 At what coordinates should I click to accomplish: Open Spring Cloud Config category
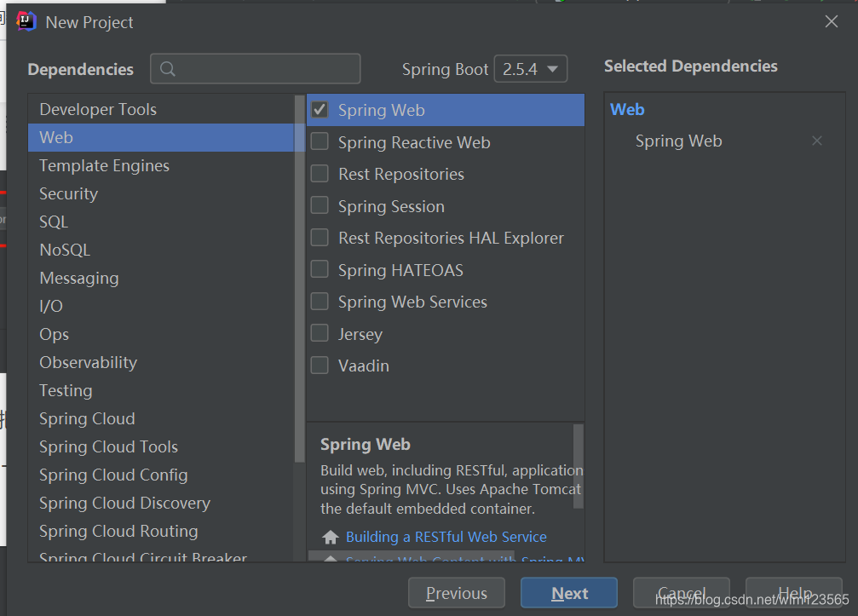click(161, 475)
